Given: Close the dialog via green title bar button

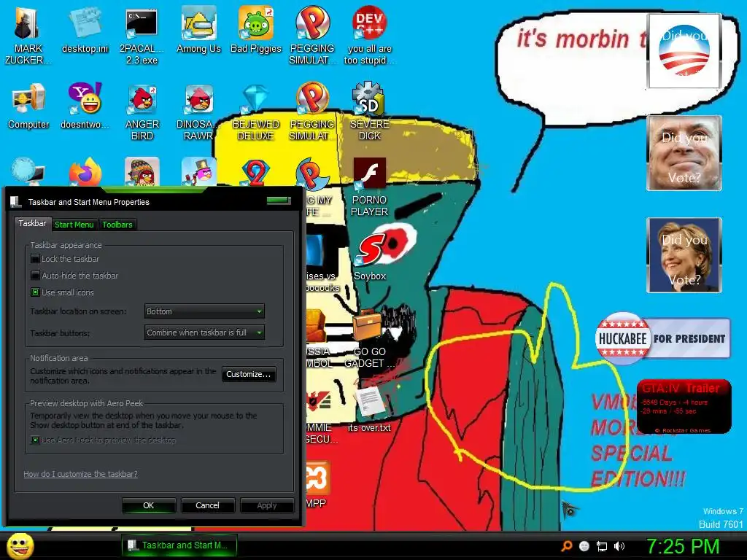Looking at the screenshot, I should (x=279, y=200).
